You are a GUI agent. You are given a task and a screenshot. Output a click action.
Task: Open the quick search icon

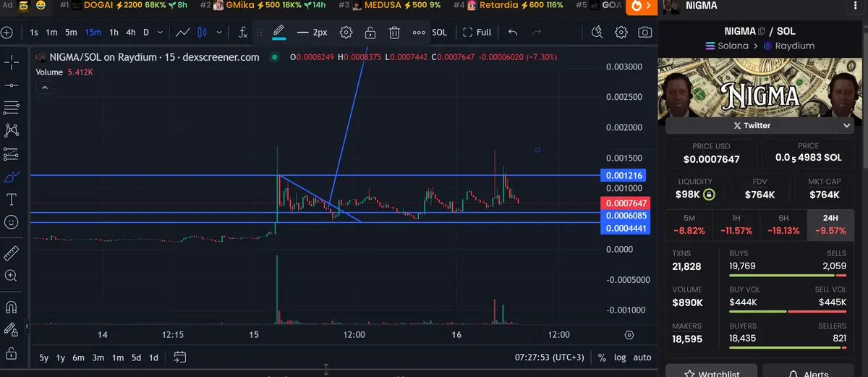[x=597, y=33]
